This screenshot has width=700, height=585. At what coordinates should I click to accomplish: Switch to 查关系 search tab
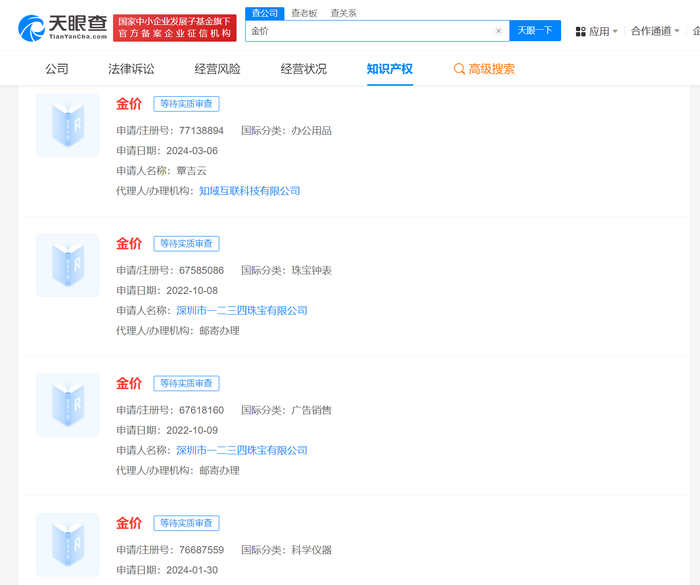point(343,13)
